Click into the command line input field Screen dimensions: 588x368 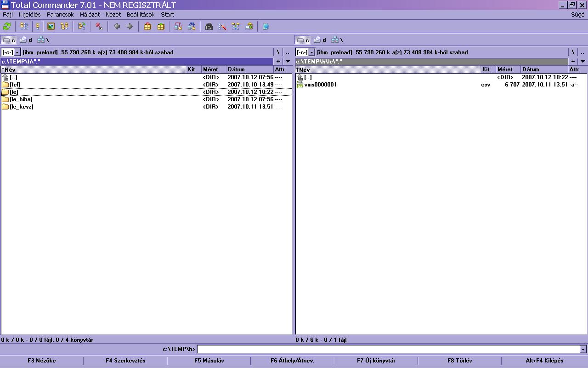click(388, 350)
